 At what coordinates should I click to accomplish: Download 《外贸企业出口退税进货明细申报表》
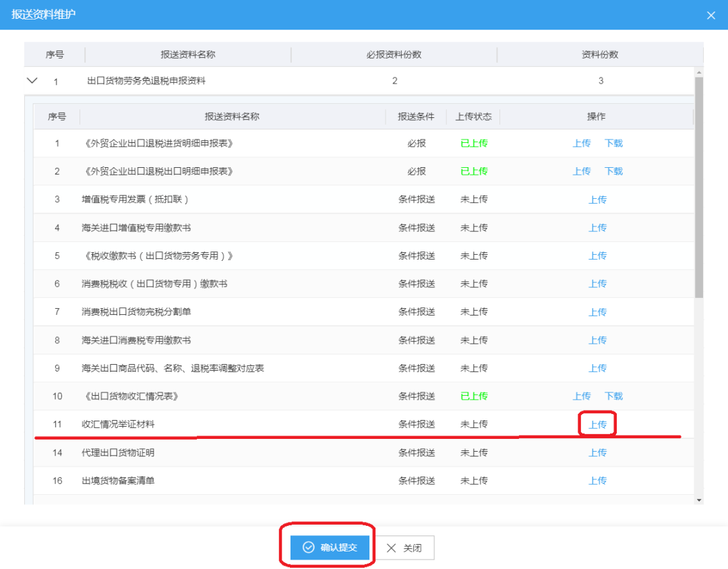(x=613, y=143)
